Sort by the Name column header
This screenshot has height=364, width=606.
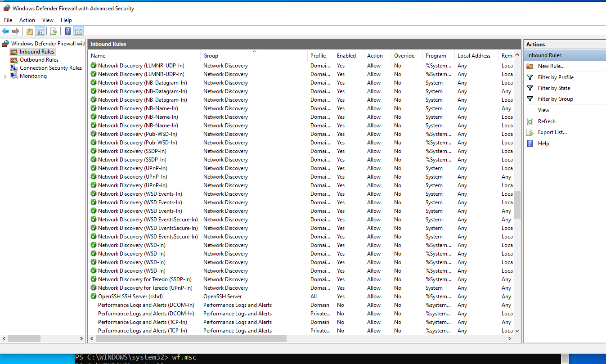(x=144, y=56)
